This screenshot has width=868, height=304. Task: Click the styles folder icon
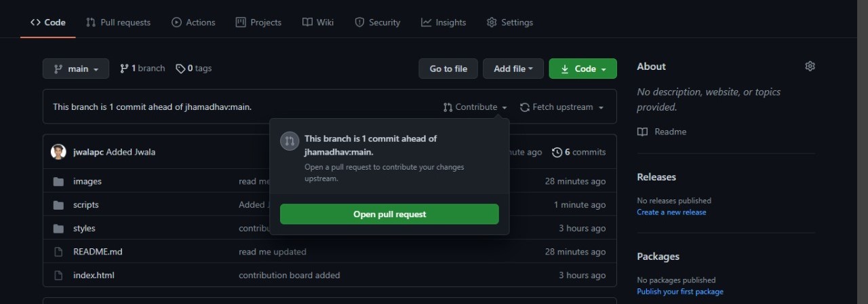tap(58, 228)
